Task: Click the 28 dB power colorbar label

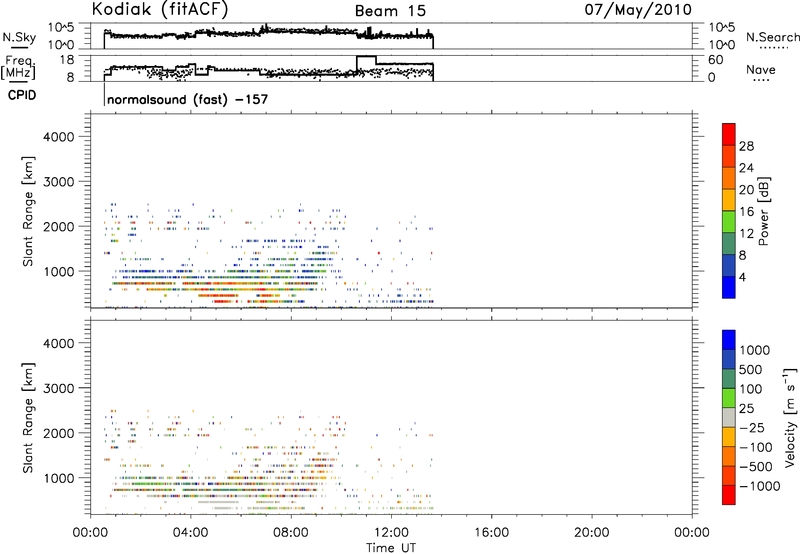Action: point(746,146)
